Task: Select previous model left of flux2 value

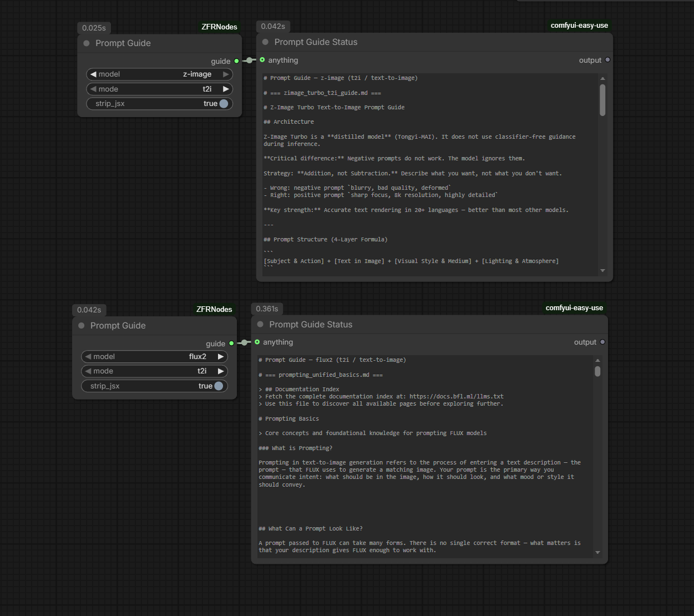Action: click(88, 357)
